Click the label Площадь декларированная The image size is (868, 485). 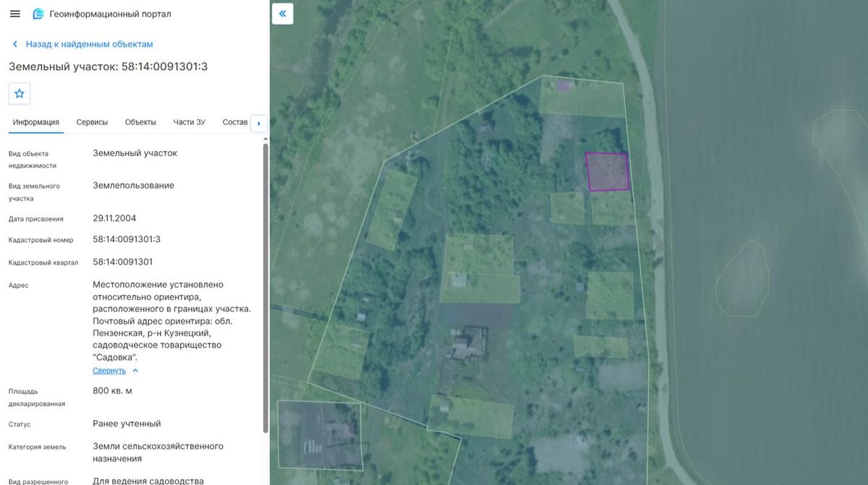tap(37, 398)
